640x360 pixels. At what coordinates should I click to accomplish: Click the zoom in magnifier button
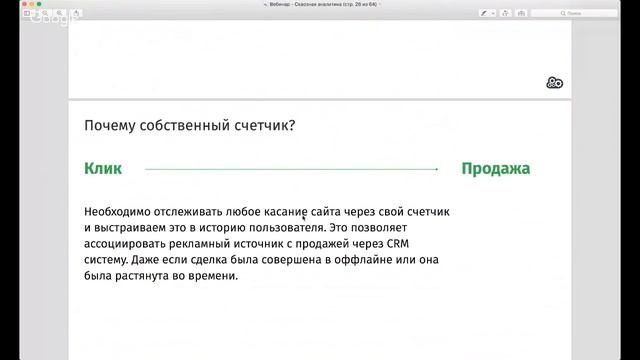point(59,13)
